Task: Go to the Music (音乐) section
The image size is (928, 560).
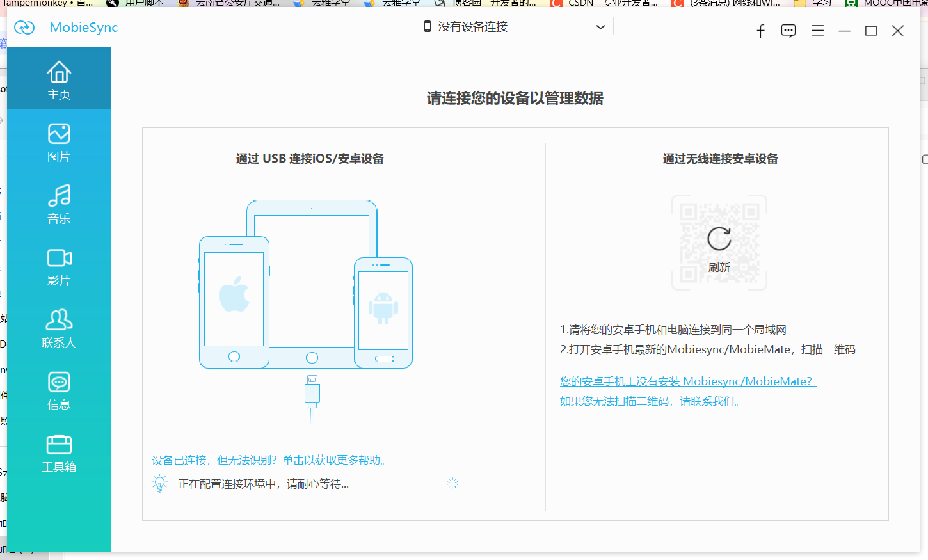Action: 59,204
